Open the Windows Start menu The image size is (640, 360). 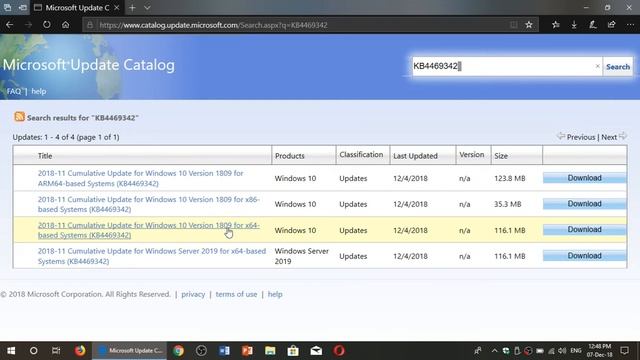pos(11,351)
